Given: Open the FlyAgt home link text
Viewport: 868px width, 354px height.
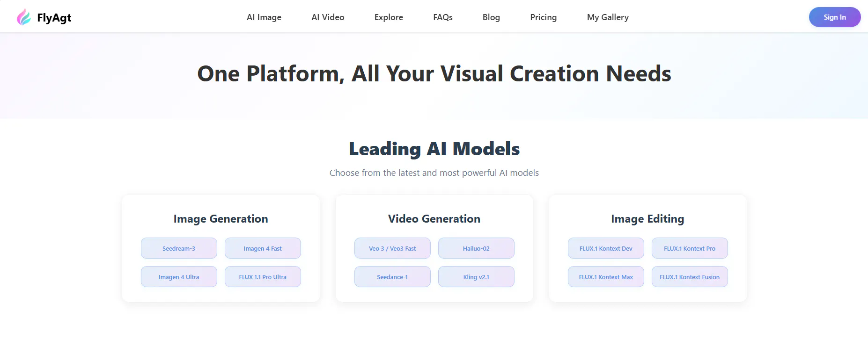Looking at the screenshot, I should click(54, 18).
